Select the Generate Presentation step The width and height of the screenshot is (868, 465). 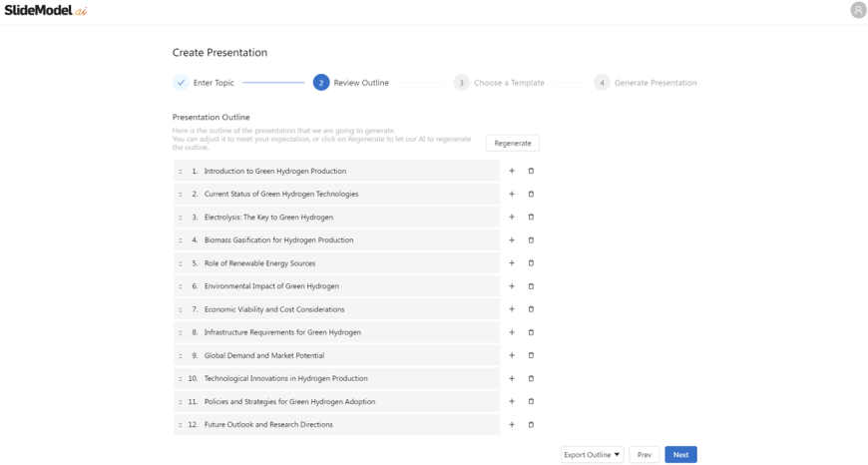[646, 83]
